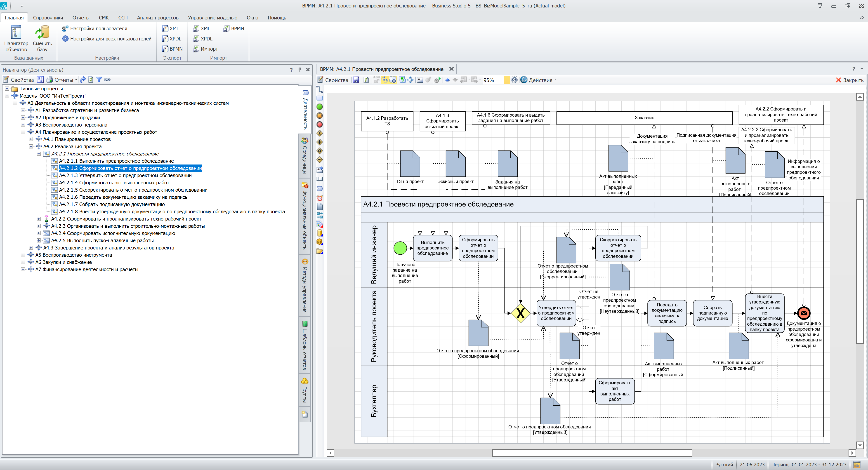Click the filter funnel icon in navigator
The height and width of the screenshot is (470, 868).
tap(99, 80)
